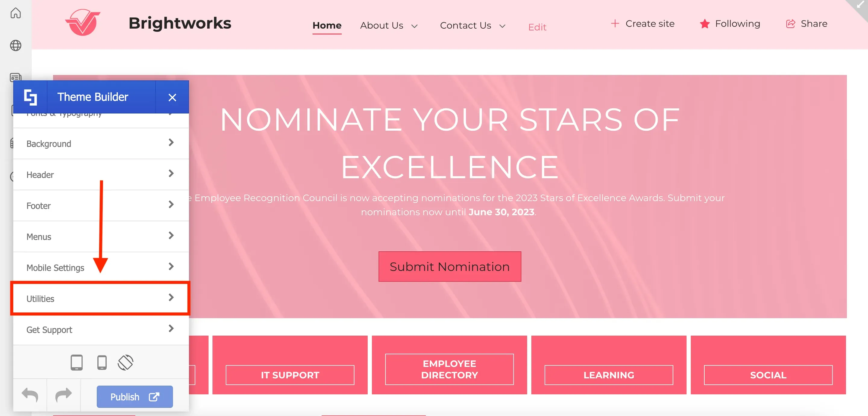Click the Brightworks site logo

coord(83,23)
